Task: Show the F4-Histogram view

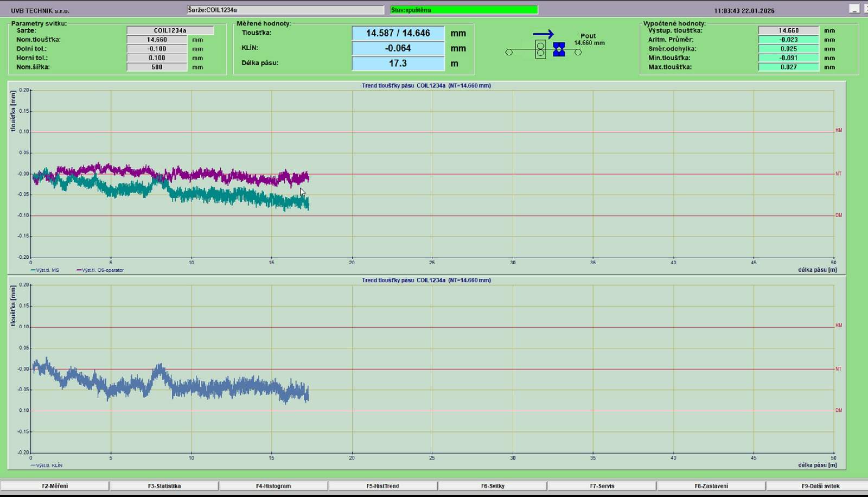Action: 273,486
